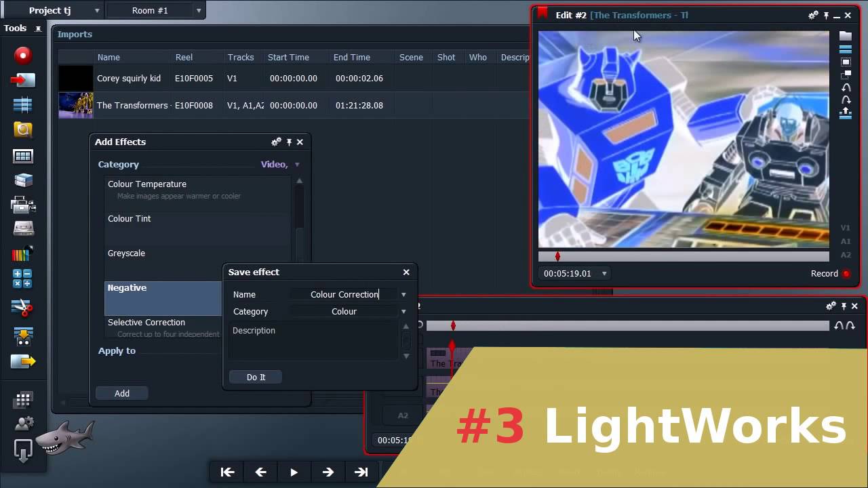Click the right curved-arrow icon on the timeline
Viewport: 868px width, 488px height.
coord(850,326)
